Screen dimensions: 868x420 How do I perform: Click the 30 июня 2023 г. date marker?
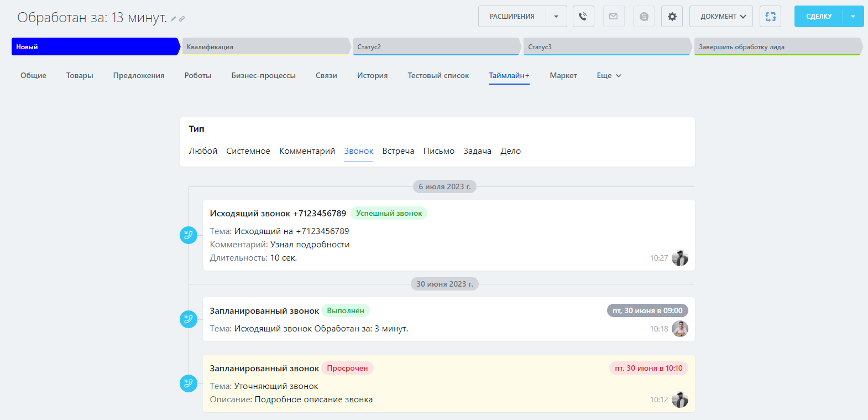point(445,284)
